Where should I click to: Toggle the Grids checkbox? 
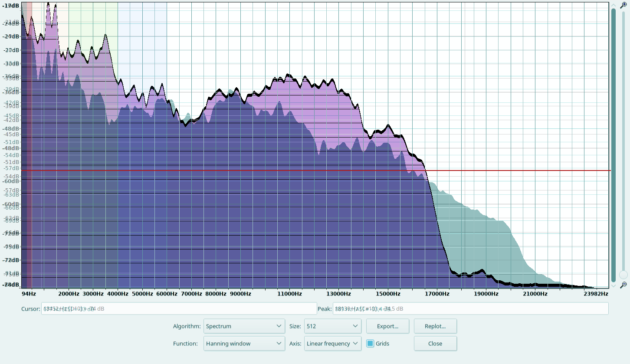[x=370, y=344]
